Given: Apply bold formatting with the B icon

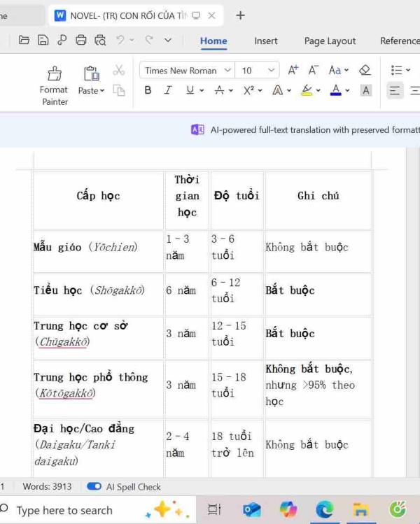Looking at the screenshot, I should tap(148, 90).
